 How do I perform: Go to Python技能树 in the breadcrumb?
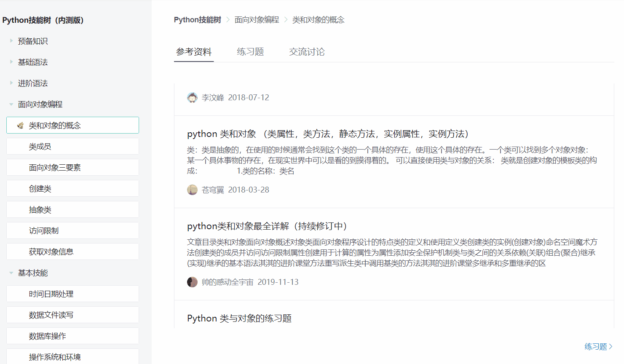point(197,20)
